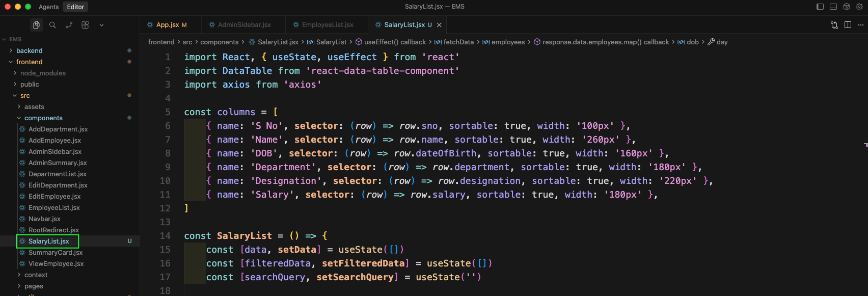
Task: Open EditEmployee.jsx in the file tree
Action: tap(55, 196)
